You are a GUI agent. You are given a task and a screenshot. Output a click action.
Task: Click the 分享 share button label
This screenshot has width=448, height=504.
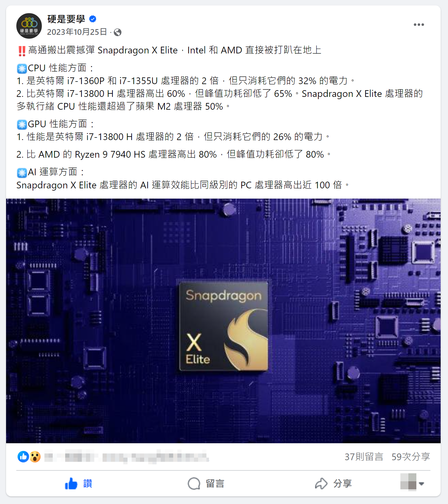343,484
